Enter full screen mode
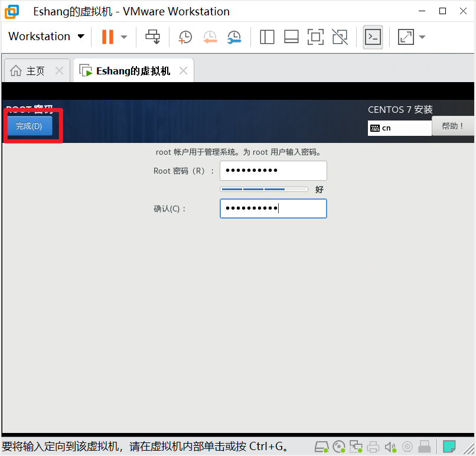476x456 pixels. (315, 37)
